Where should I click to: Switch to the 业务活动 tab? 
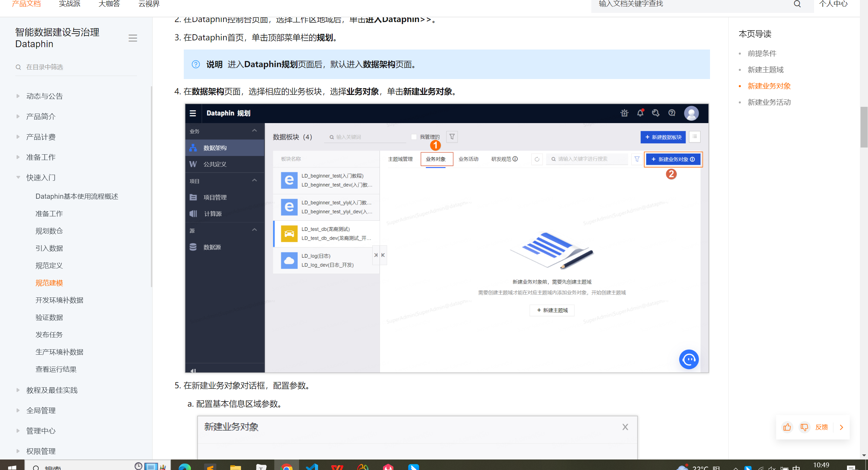point(468,159)
